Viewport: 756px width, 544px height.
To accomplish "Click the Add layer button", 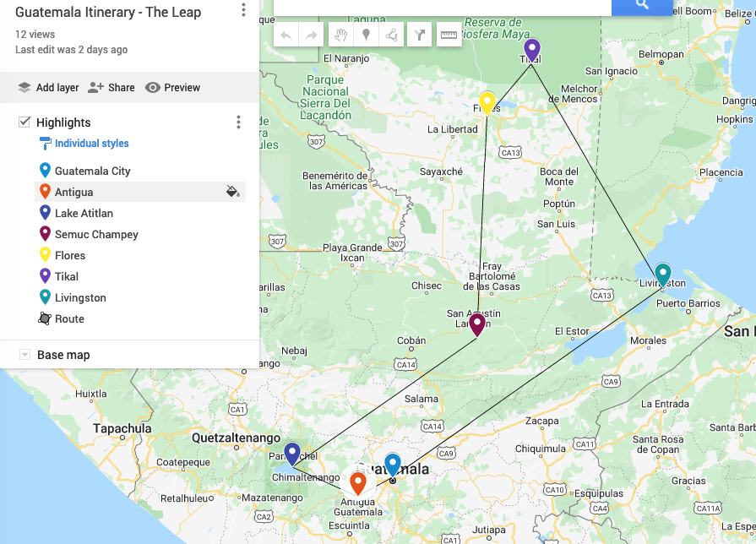I will click(48, 87).
